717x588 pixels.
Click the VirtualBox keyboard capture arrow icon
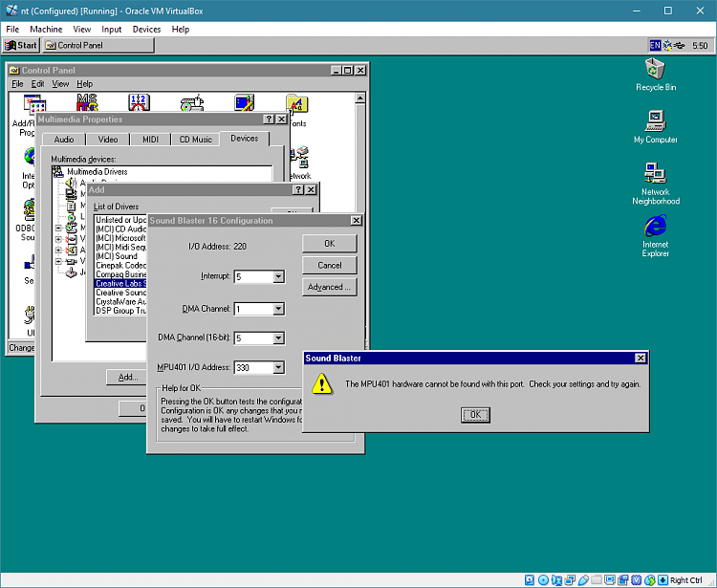pyautogui.click(x=663, y=580)
